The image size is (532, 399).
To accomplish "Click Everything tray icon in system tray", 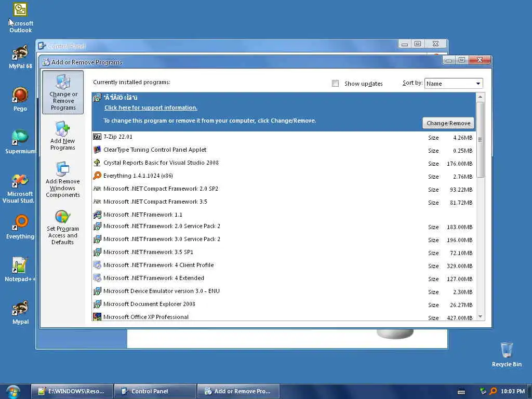I will tap(494, 391).
